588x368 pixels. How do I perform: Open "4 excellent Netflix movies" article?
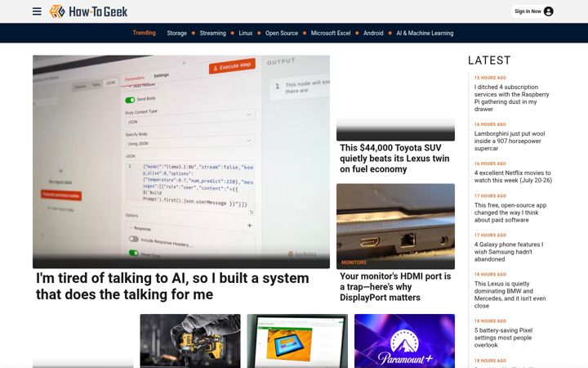pos(513,177)
